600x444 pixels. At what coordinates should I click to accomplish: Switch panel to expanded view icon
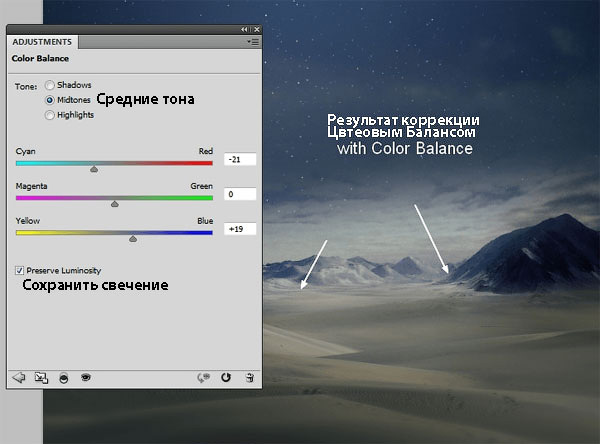coord(41,378)
